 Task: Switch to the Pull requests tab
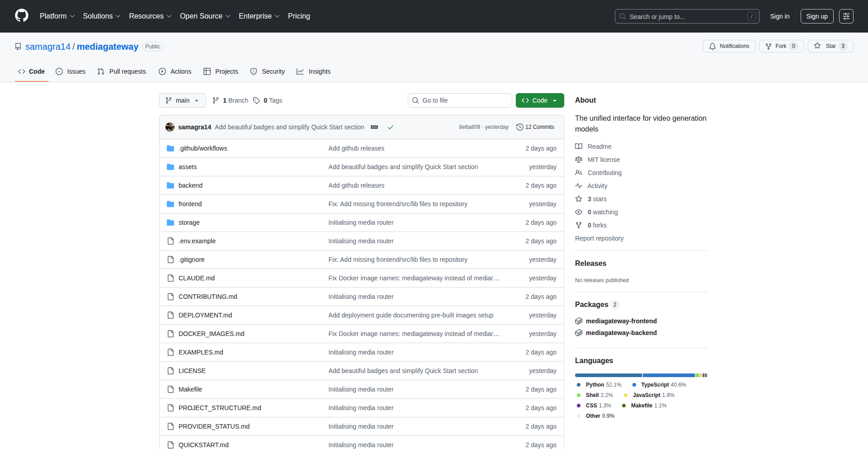[x=122, y=71]
